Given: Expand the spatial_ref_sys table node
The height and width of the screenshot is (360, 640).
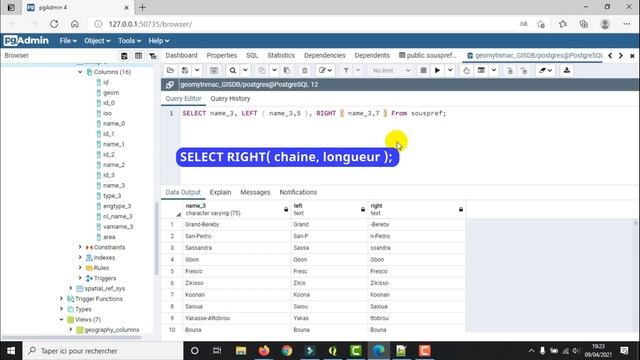Looking at the screenshot, I should pos(71,289).
